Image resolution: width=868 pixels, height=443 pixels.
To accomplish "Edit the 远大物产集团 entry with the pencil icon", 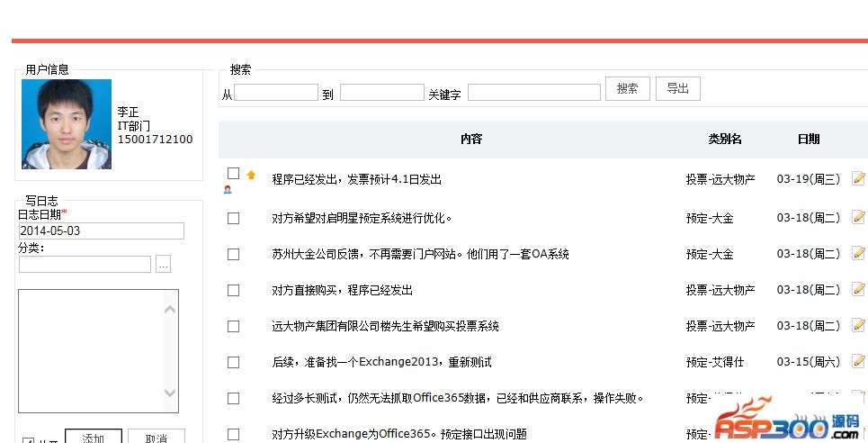I will tap(858, 326).
